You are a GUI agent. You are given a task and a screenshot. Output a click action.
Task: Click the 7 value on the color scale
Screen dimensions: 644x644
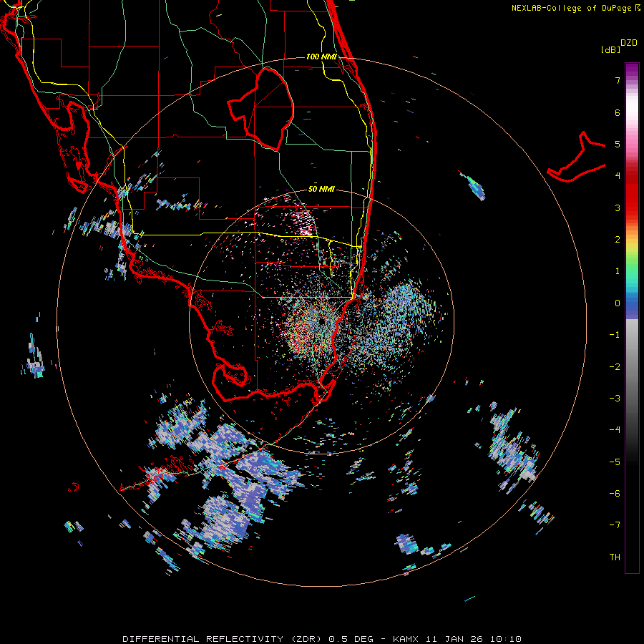coord(618,80)
